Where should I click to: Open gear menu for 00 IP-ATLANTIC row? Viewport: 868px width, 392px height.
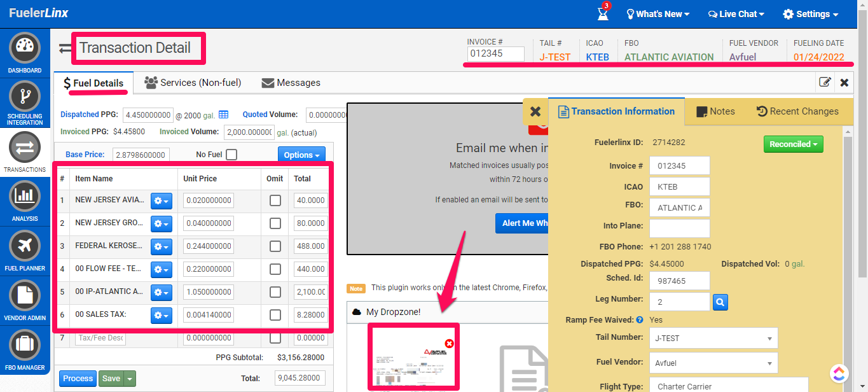pos(161,293)
